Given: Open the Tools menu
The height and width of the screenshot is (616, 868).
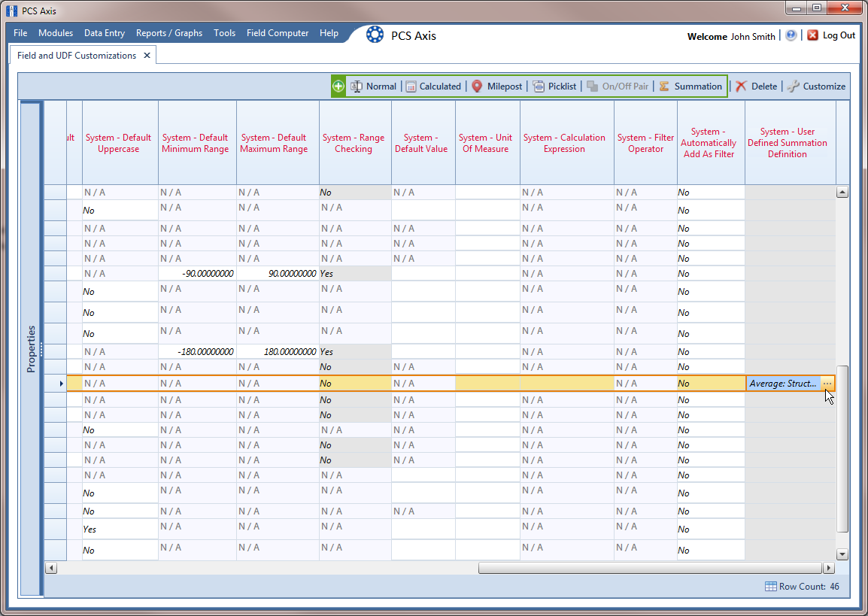Looking at the screenshot, I should click(225, 33).
